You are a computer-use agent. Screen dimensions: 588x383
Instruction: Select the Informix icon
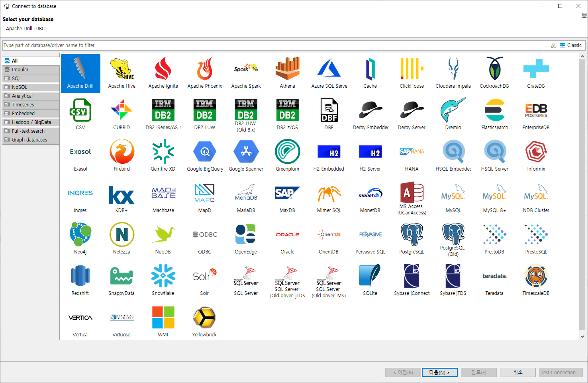point(536,151)
